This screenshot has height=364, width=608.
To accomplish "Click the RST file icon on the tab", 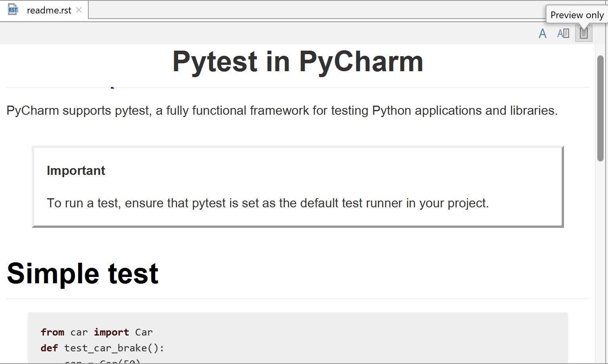I will [13, 10].
